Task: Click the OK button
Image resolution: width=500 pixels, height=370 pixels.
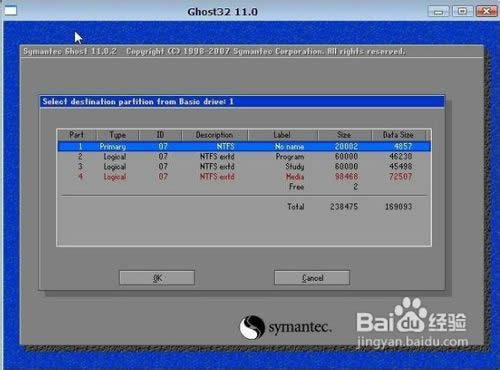Action: (157, 278)
